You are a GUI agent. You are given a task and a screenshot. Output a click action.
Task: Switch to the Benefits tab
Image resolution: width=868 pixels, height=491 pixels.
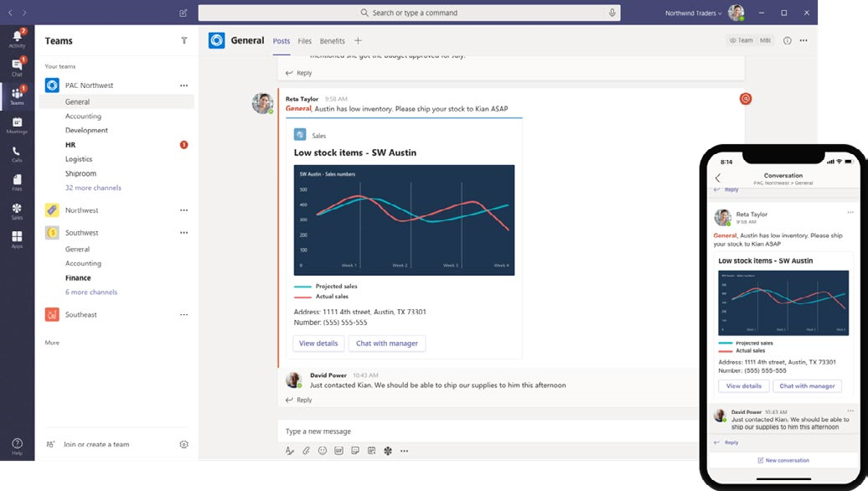click(x=332, y=41)
